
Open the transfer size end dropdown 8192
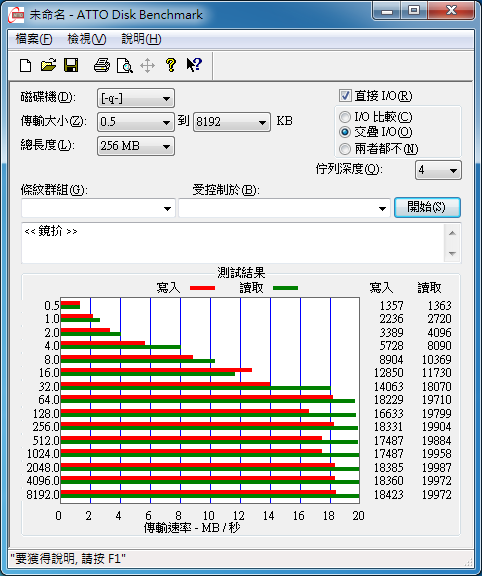[x=231, y=122]
